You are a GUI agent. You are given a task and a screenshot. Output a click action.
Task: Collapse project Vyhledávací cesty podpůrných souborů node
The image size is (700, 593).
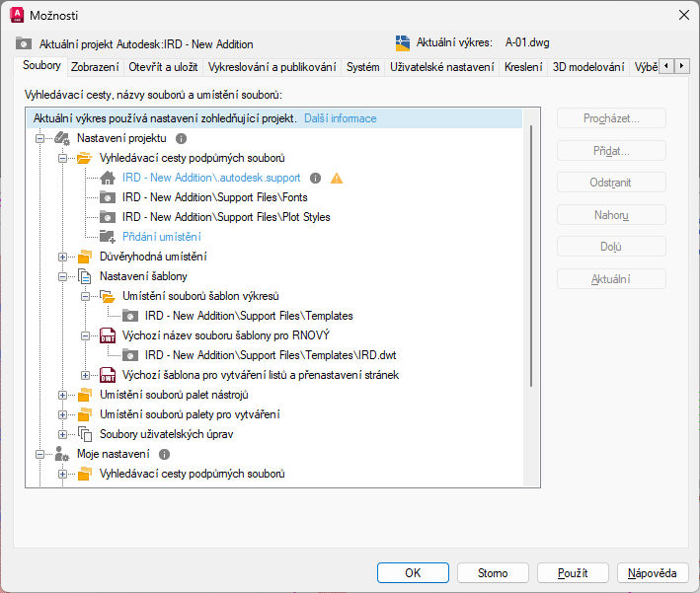(x=62, y=158)
